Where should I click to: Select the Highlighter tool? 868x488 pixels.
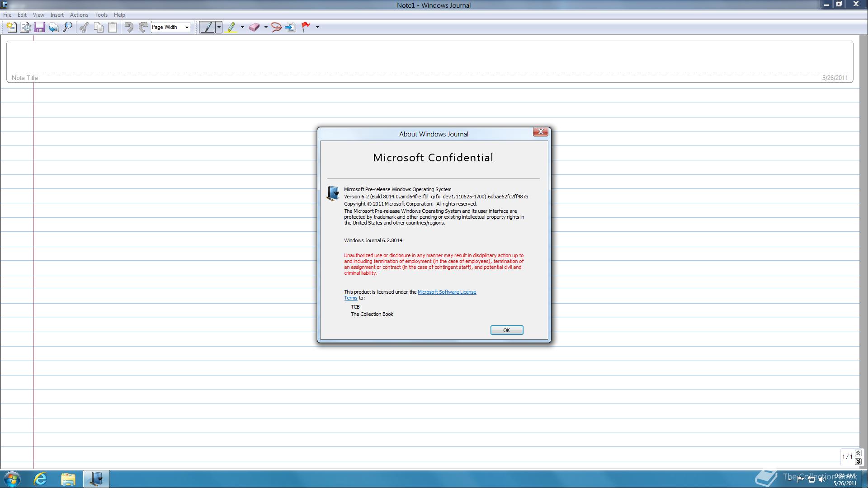231,27
